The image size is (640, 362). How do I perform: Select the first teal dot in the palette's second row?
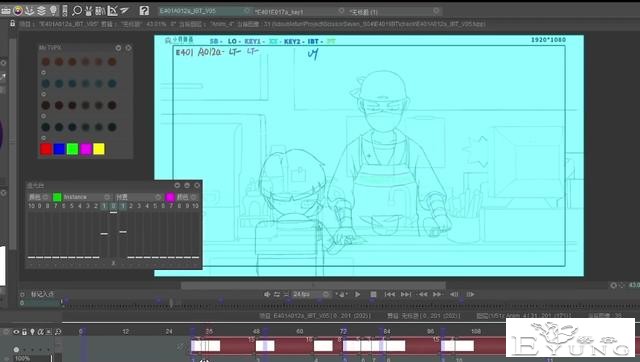46,83
